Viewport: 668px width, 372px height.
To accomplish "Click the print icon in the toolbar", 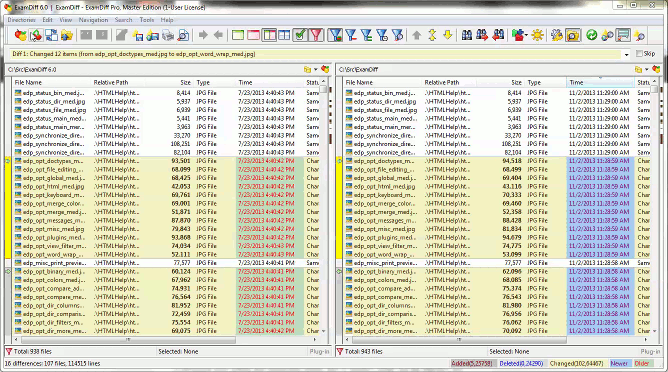I will (x=168, y=35).
